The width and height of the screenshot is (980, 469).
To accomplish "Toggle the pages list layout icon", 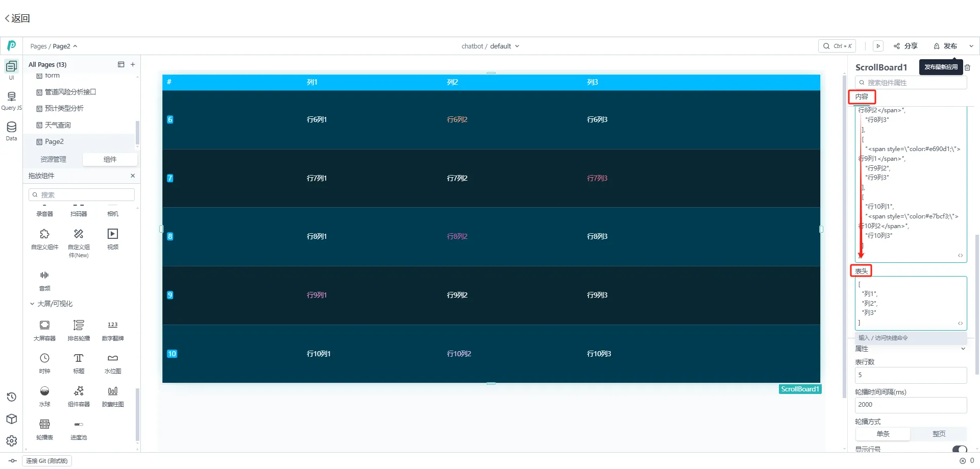I will coord(121,64).
